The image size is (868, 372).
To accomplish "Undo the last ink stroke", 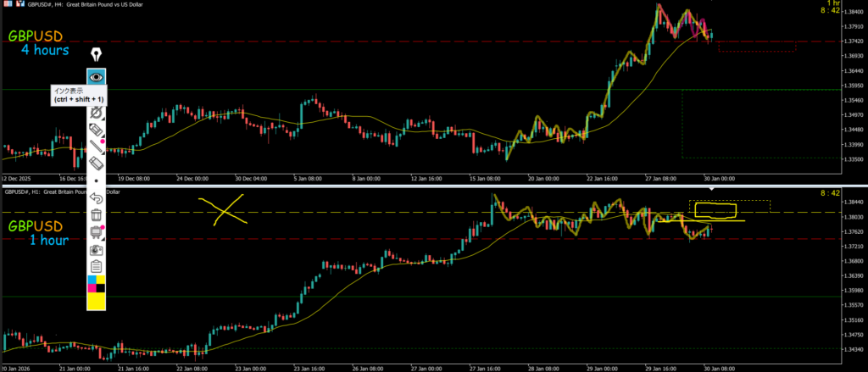I will [x=97, y=197].
